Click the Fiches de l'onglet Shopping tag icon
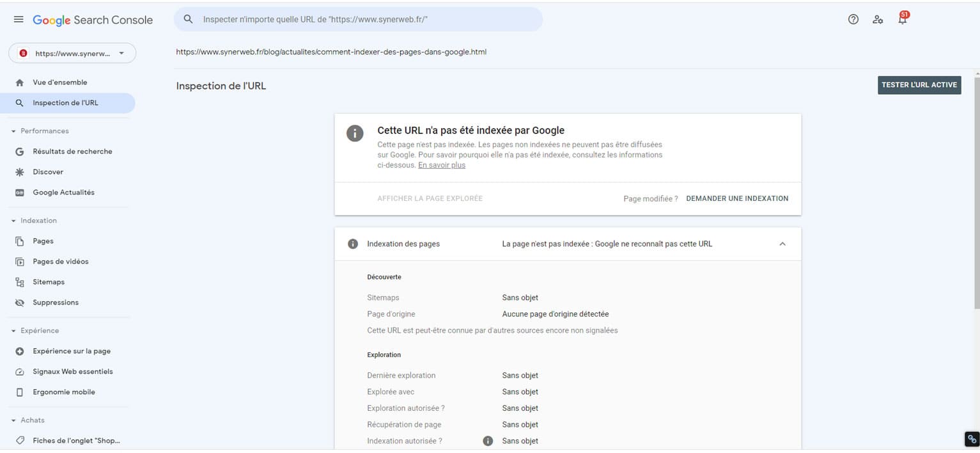 (x=20, y=441)
